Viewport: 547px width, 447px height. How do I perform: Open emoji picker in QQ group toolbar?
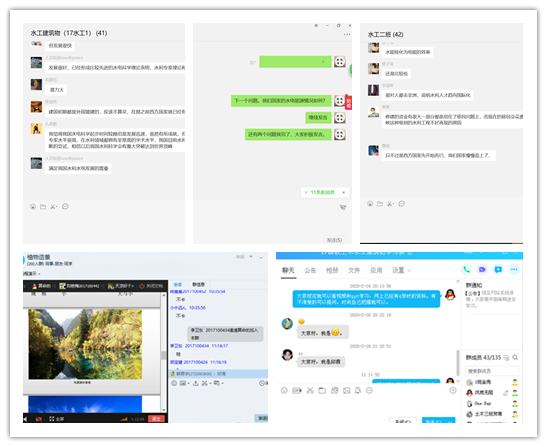click(x=284, y=390)
